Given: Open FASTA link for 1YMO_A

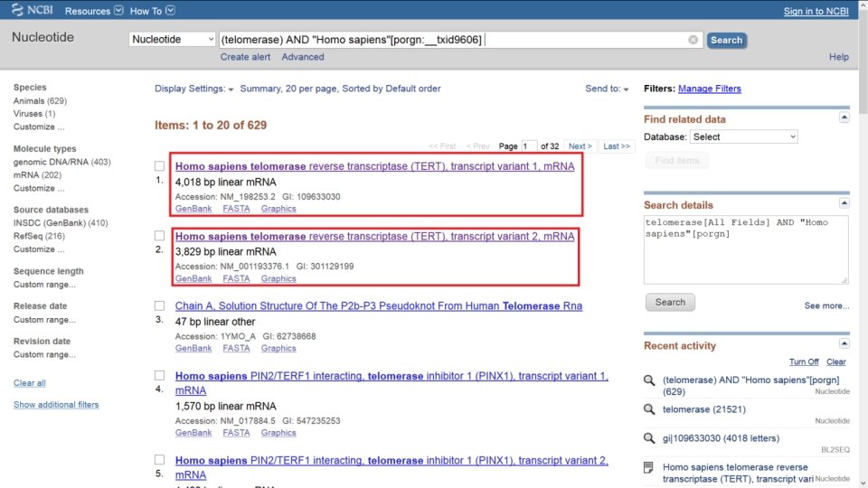Looking at the screenshot, I should tap(236, 348).
